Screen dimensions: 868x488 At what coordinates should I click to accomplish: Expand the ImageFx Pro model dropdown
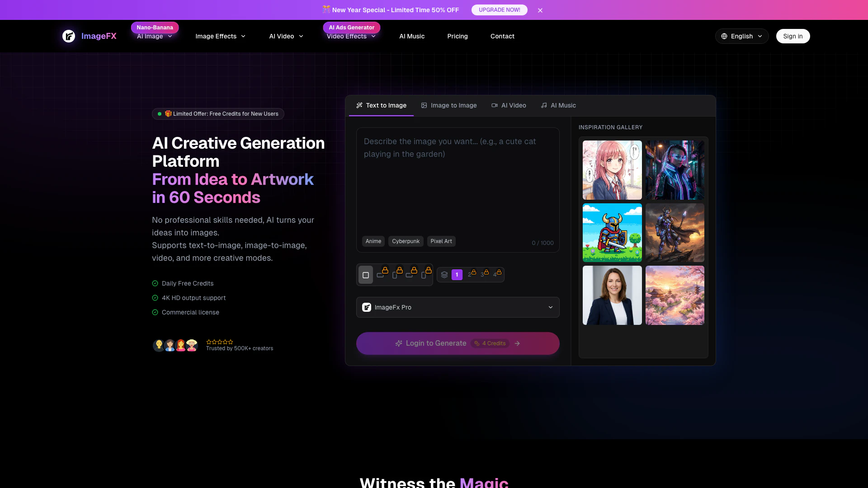(551, 307)
